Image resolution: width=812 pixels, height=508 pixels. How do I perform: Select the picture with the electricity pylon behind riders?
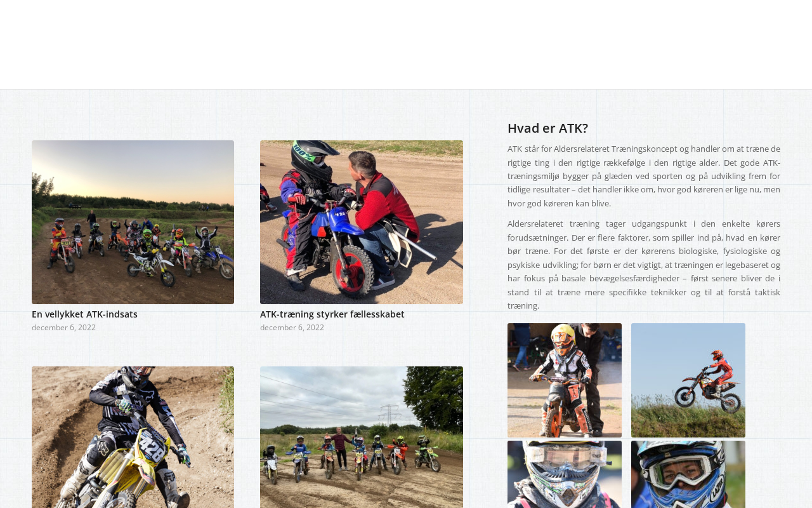pos(362,437)
